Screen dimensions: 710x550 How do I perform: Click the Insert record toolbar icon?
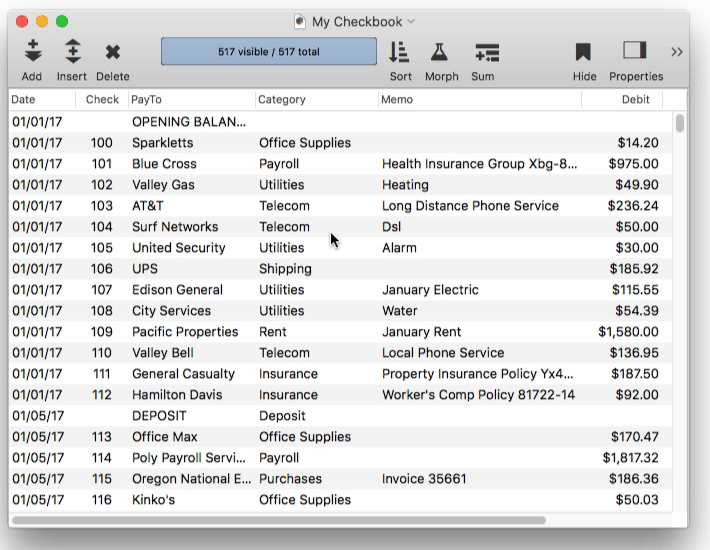pos(72,51)
